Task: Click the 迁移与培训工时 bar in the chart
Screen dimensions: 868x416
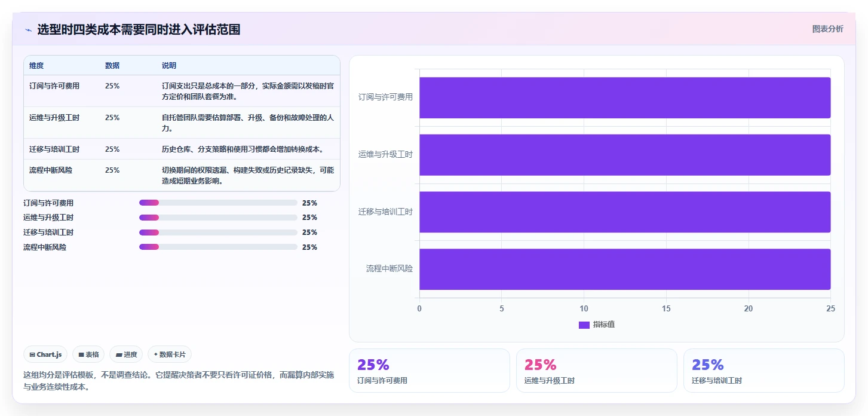Action: tap(625, 212)
